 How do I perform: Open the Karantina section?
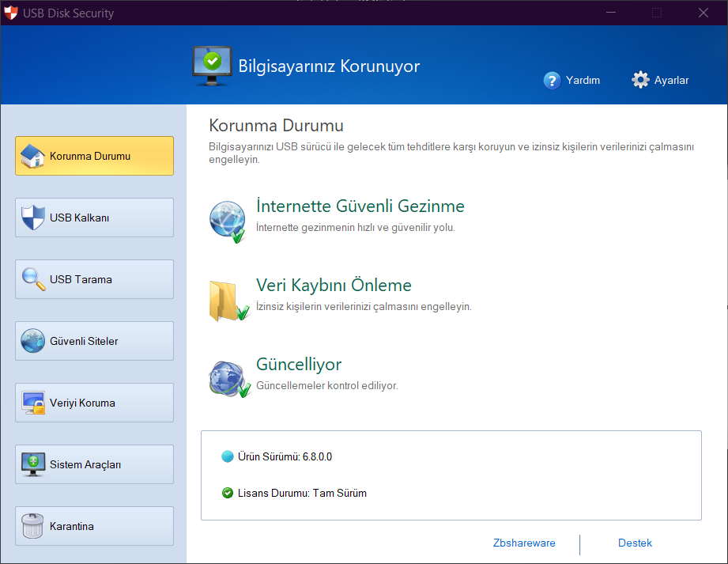(x=94, y=526)
